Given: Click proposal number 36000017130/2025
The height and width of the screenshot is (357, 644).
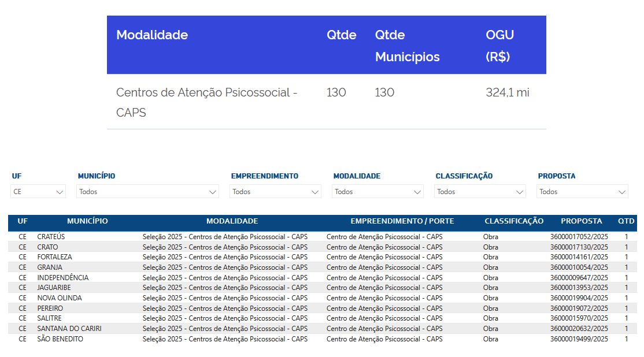Looking at the screenshot, I should (x=579, y=247).
